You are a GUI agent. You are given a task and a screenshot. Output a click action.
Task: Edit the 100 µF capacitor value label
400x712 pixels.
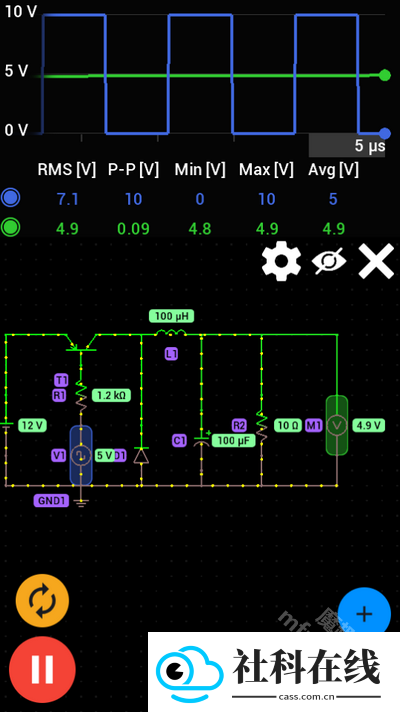(233, 440)
